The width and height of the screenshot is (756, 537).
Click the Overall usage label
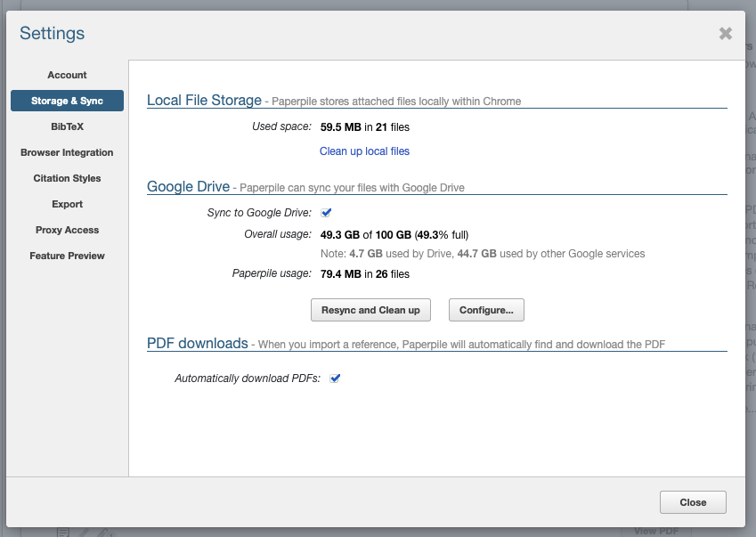pyautogui.click(x=278, y=234)
